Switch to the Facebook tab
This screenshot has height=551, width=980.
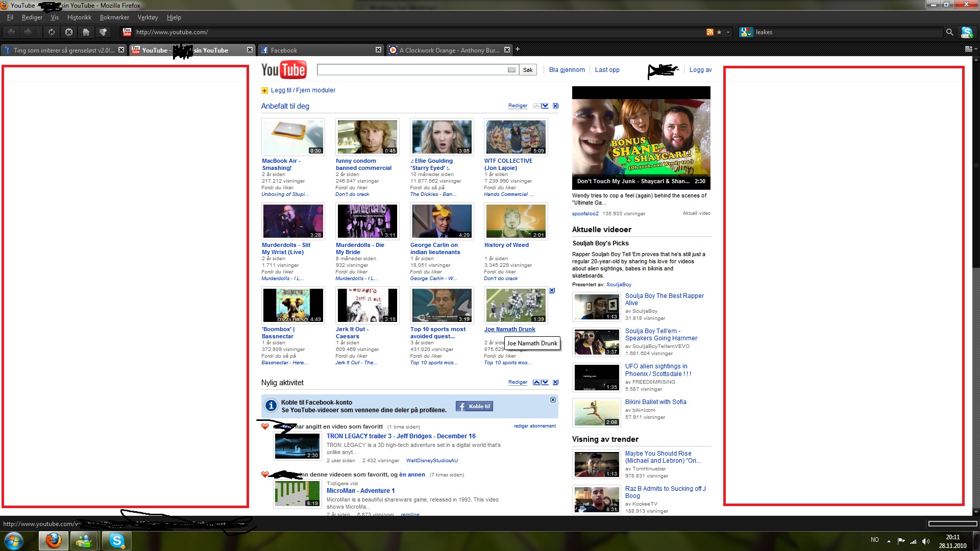[321, 50]
